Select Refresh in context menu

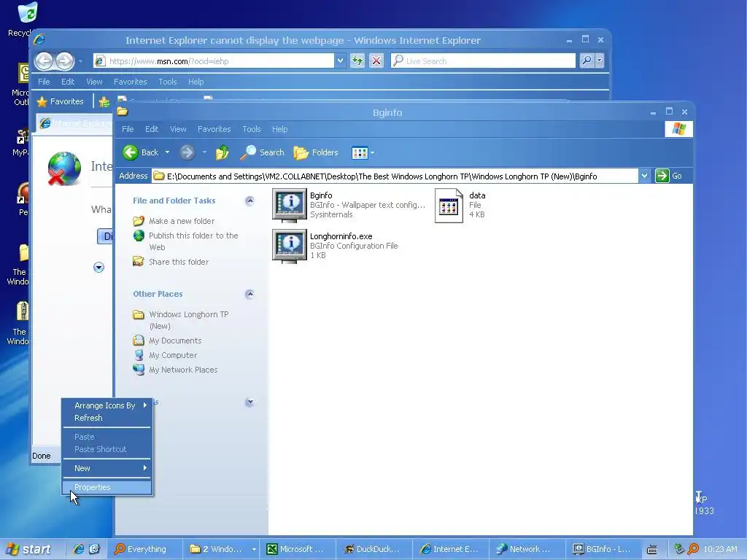(107, 418)
